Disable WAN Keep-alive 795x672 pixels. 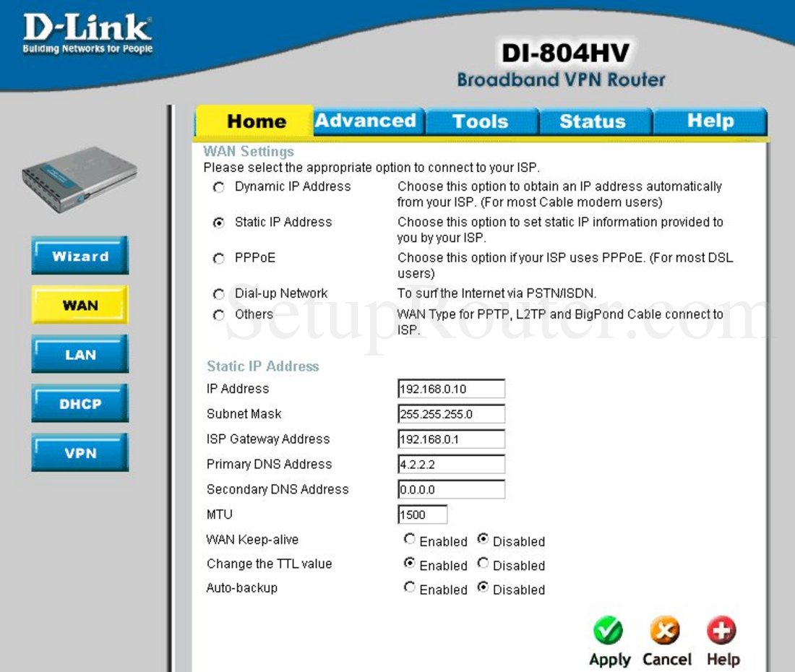tap(484, 539)
